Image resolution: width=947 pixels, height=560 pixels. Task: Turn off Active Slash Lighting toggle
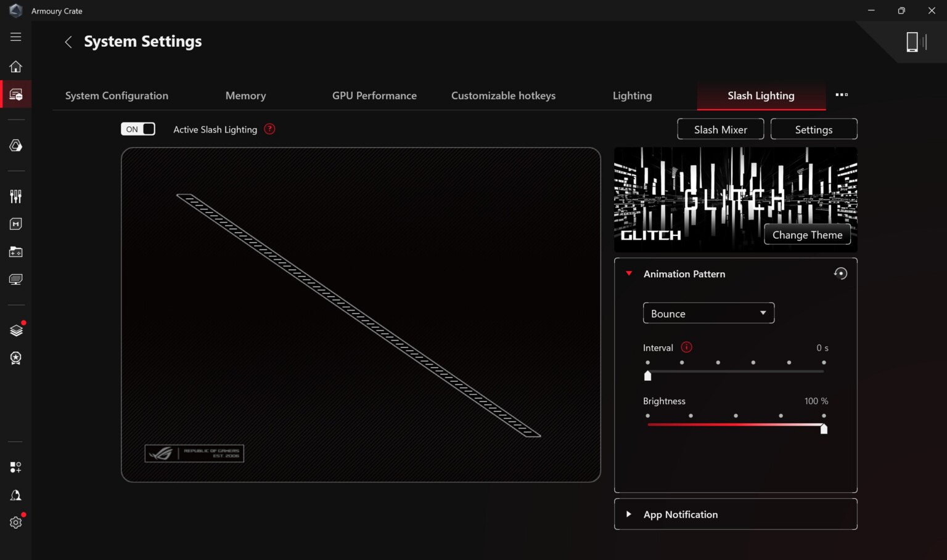tap(138, 129)
